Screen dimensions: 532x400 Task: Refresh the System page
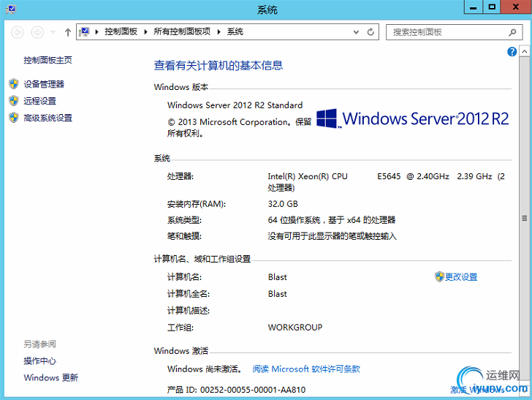point(370,32)
